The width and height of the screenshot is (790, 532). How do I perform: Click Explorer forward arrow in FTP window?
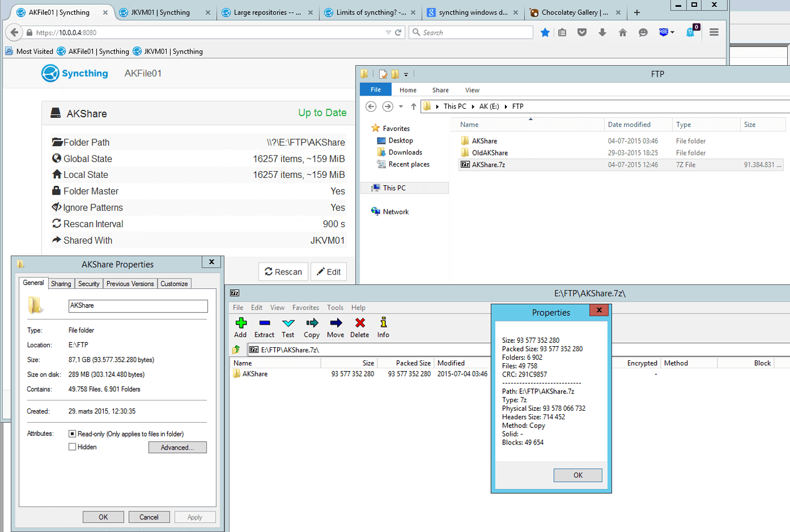pos(388,106)
